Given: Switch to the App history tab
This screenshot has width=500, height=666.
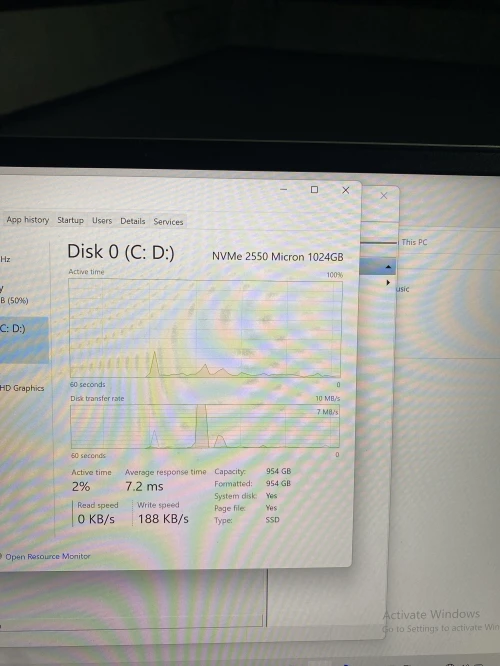Looking at the screenshot, I should [27, 220].
